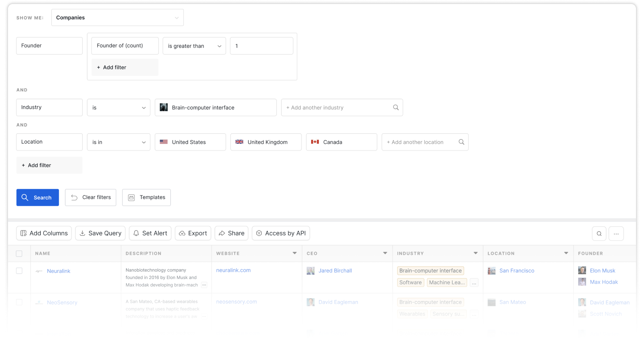The image size is (644, 342).
Task: Open the Industry 'is' operator dropdown
Action: 118,108
